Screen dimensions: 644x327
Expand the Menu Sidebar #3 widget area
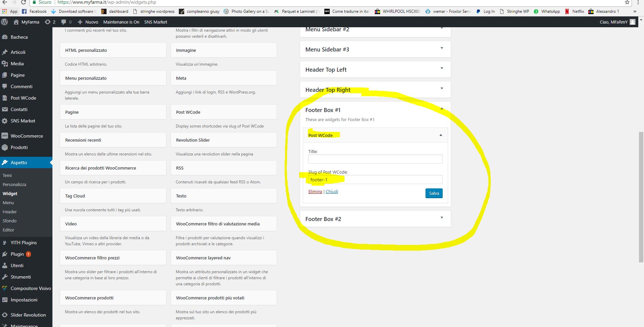pos(442,48)
